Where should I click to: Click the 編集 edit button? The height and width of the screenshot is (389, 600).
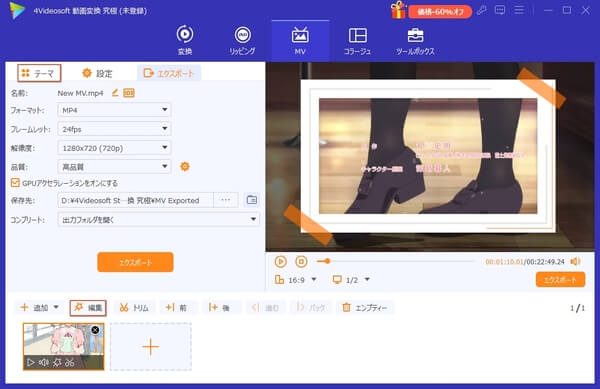(x=88, y=308)
